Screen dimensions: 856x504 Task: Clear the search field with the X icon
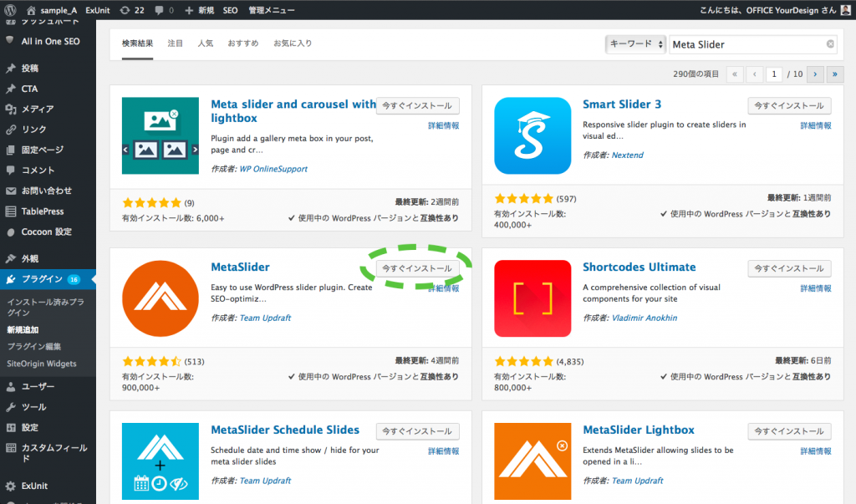click(830, 44)
